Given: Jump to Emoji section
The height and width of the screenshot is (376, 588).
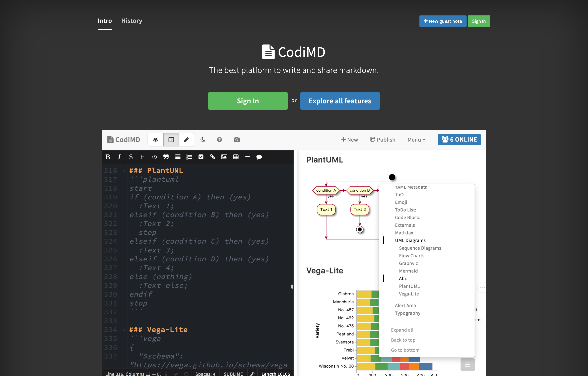Looking at the screenshot, I should [401, 202].
